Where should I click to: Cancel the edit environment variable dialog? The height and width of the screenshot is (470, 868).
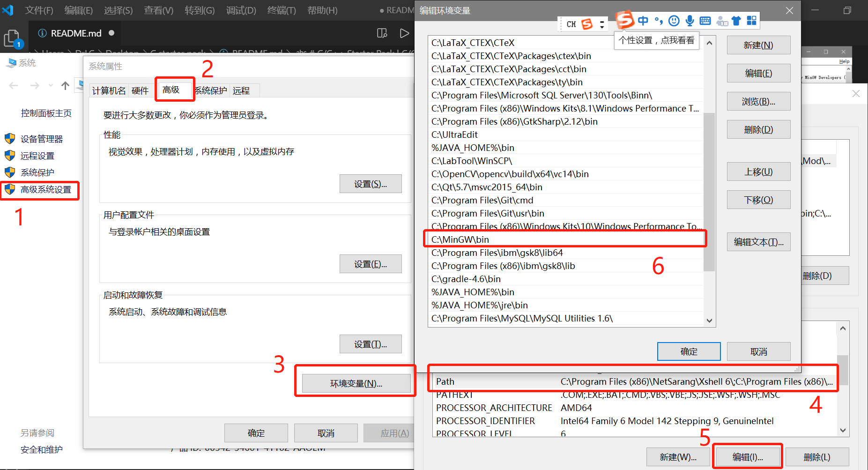pyautogui.click(x=758, y=351)
